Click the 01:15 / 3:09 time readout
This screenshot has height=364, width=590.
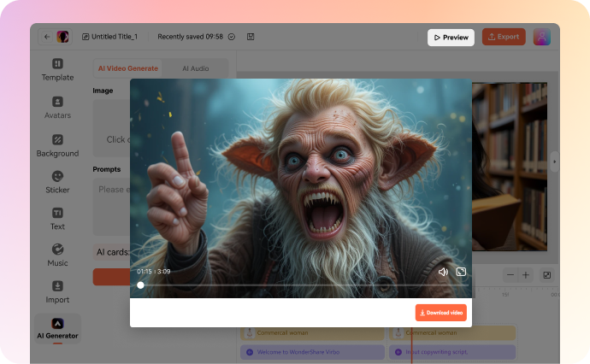(154, 272)
